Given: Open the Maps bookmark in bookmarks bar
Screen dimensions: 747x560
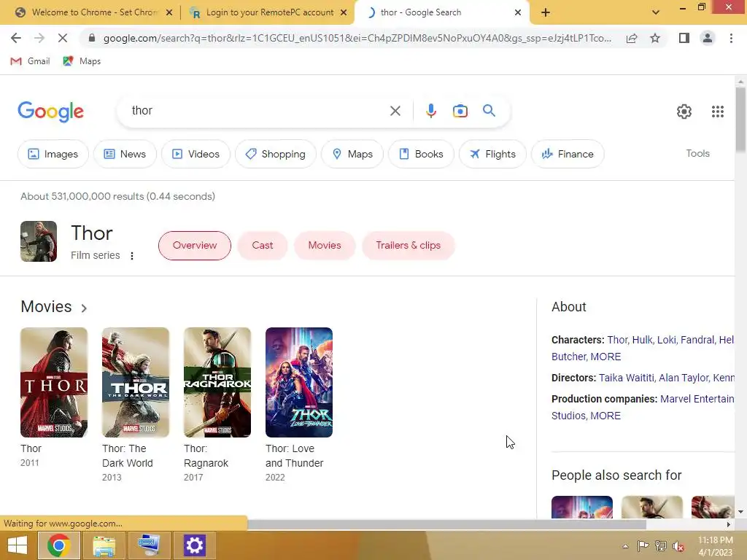Looking at the screenshot, I should point(82,61).
